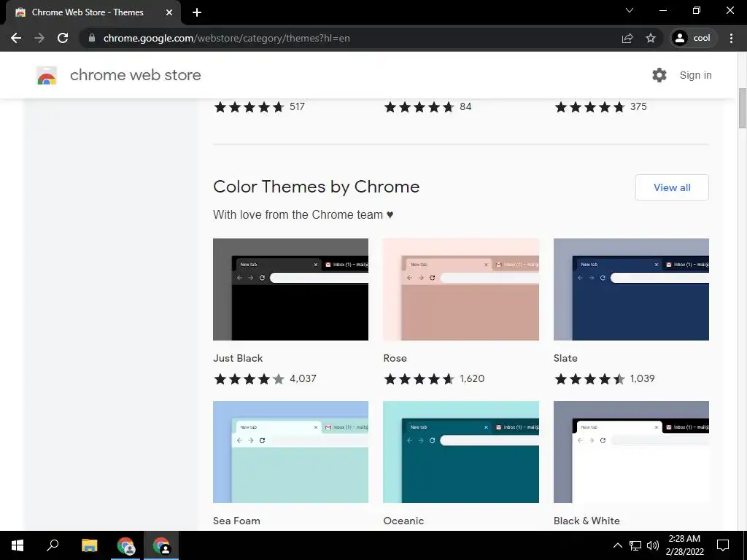Switch to active Chrome taskbar window

(x=161, y=545)
